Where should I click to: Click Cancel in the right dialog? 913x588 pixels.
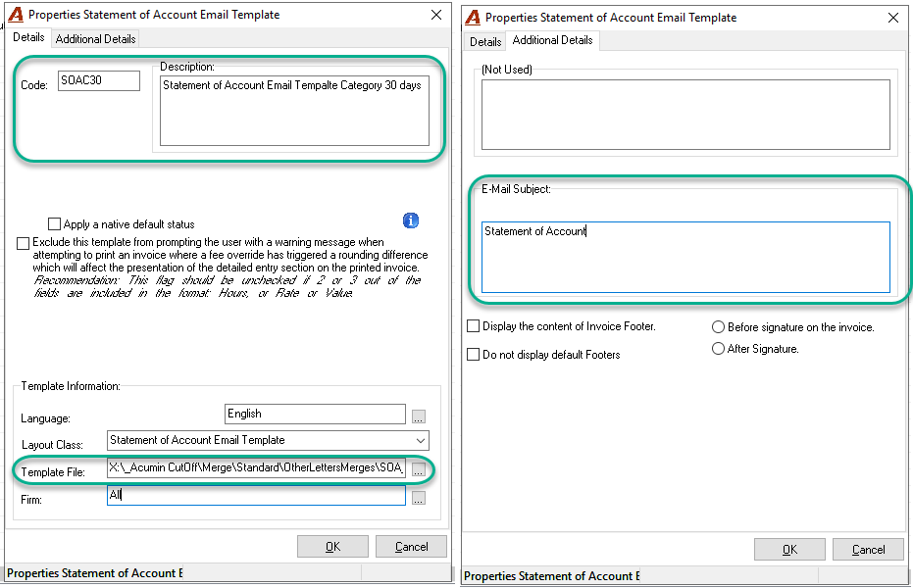point(868,550)
